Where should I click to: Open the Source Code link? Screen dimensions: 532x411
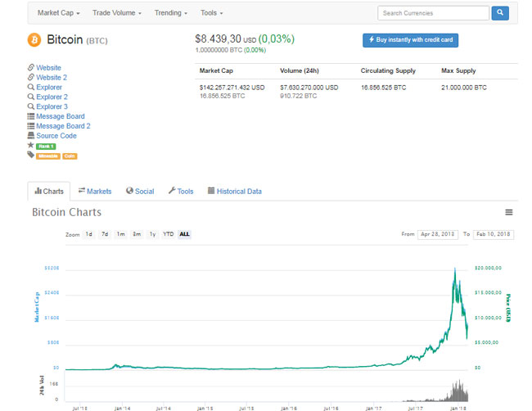pyautogui.click(x=56, y=135)
